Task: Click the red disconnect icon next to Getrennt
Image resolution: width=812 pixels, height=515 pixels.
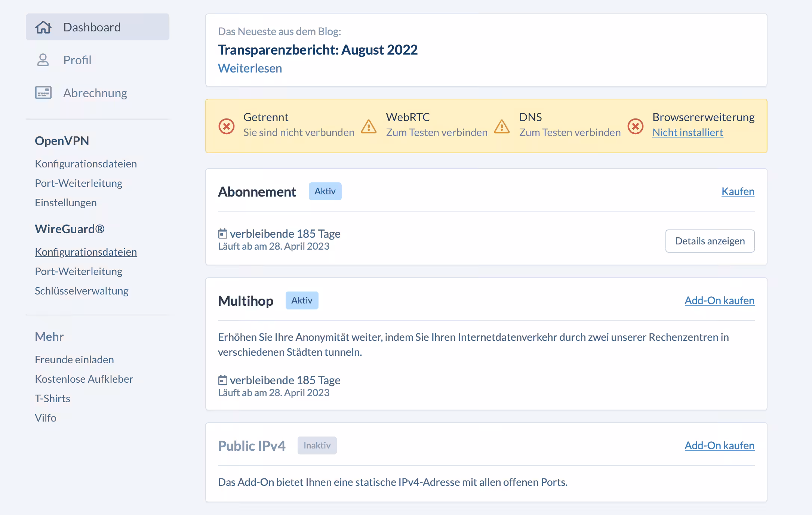Action: pyautogui.click(x=226, y=126)
